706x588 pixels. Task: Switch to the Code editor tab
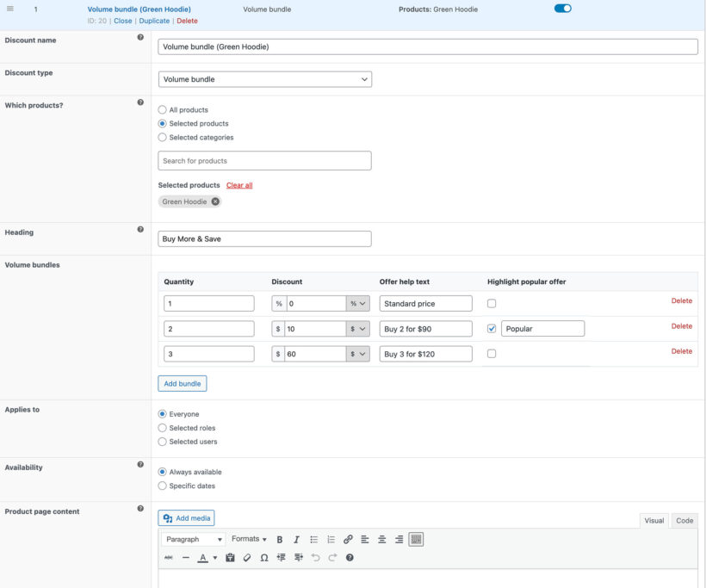(684, 520)
